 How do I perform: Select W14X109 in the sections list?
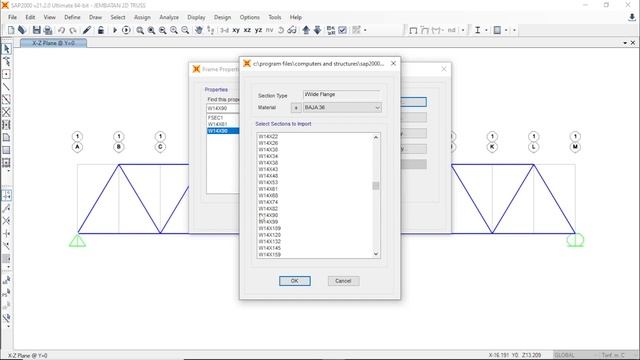tap(269, 228)
